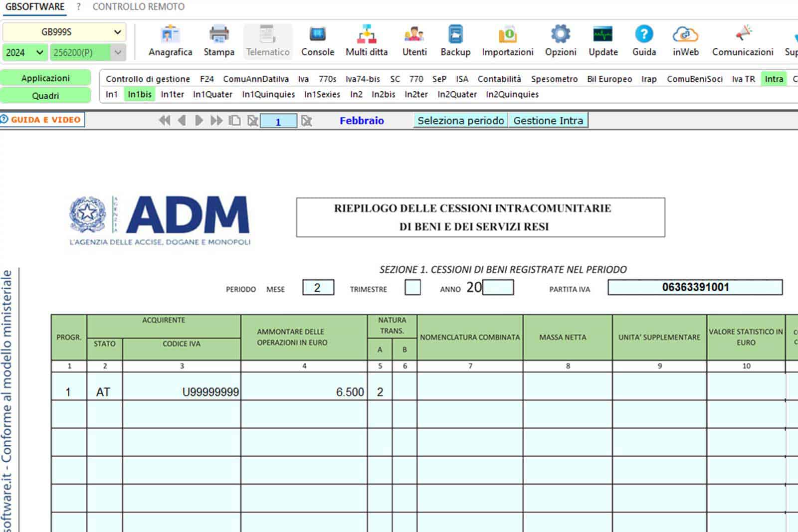Click the Seleziona periodo button

pos(460,120)
